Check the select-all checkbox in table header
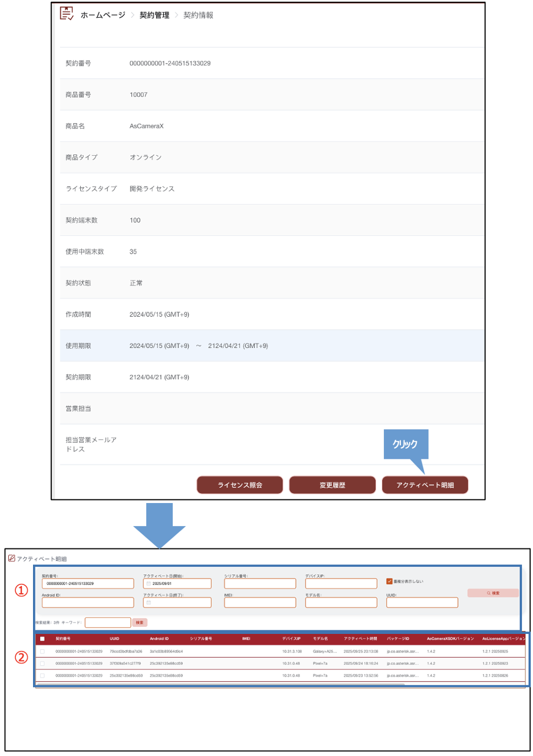533x756 pixels. (x=42, y=639)
